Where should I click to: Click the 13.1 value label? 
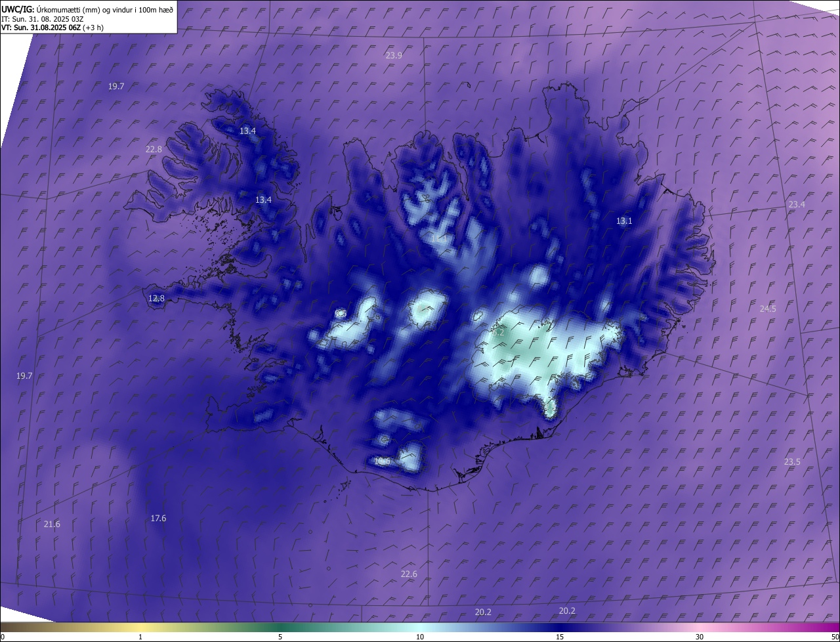624,221
